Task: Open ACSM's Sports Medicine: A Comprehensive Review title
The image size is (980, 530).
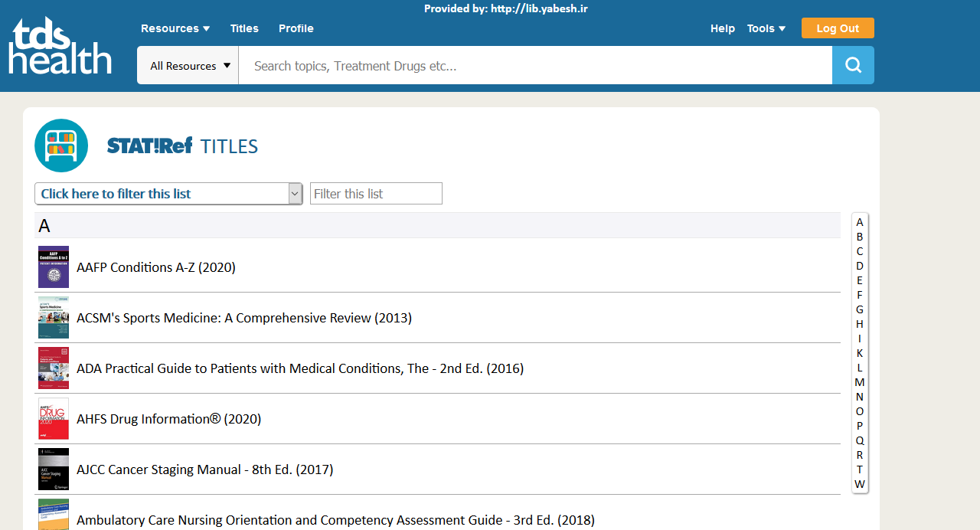Action: point(244,318)
